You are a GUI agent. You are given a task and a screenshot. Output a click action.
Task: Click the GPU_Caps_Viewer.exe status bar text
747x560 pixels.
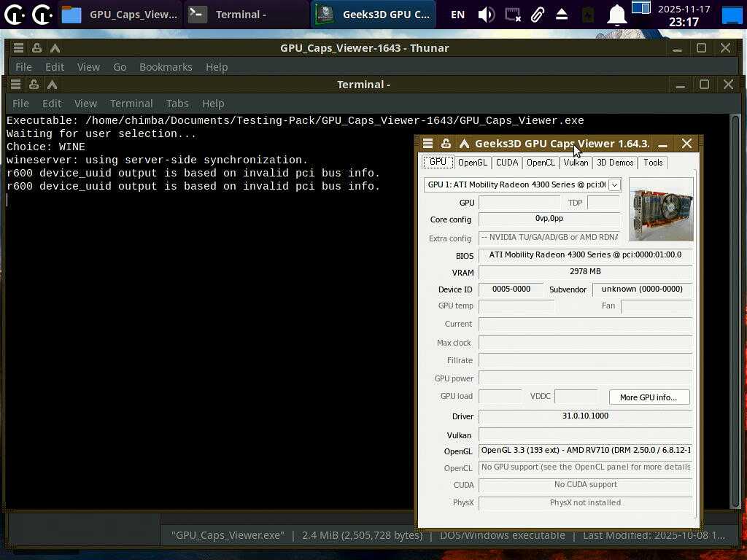click(x=228, y=535)
